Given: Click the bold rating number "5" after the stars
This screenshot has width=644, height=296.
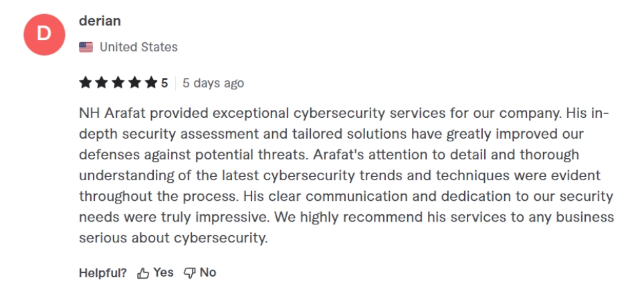Looking at the screenshot, I should [x=164, y=83].
